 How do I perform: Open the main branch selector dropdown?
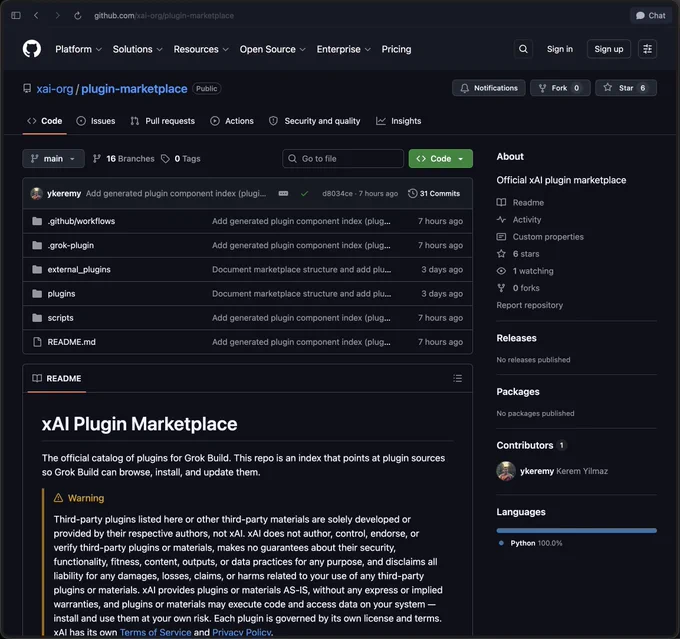pos(53,159)
